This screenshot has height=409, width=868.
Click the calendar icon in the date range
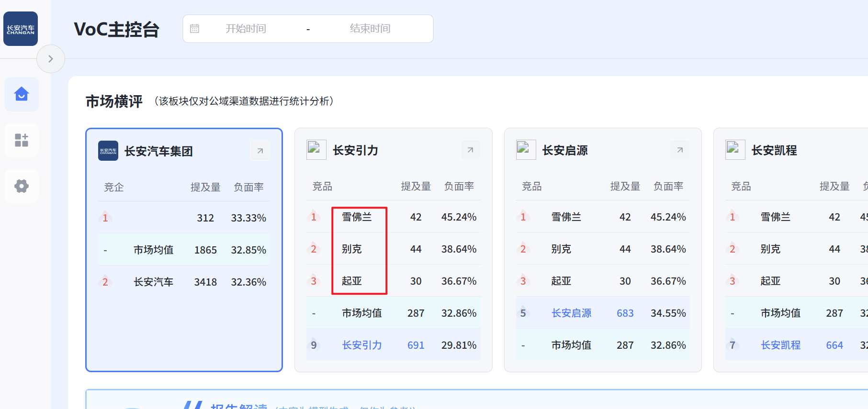pyautogui.click(x=194, y=29)
